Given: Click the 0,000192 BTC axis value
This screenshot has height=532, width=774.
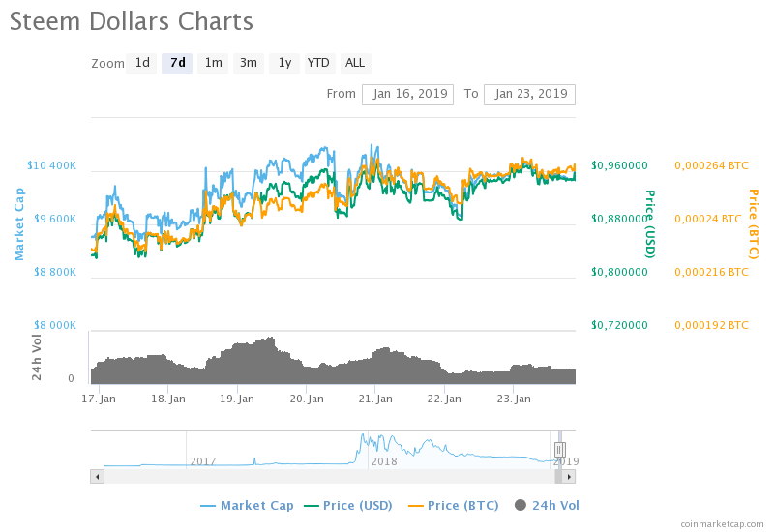Looking at the screenshot, I should point(711,325).
